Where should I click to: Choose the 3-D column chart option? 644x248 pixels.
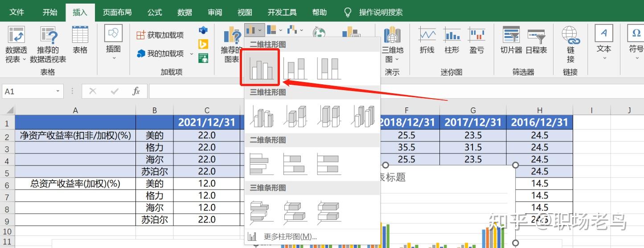point(362,116)
